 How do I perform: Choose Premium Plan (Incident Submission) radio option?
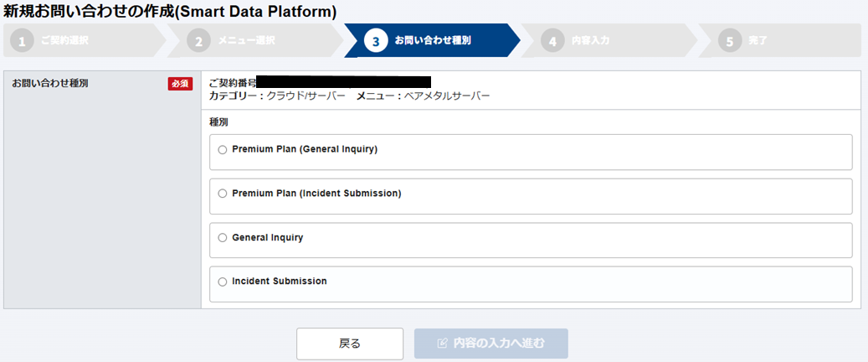click(222, 194)
